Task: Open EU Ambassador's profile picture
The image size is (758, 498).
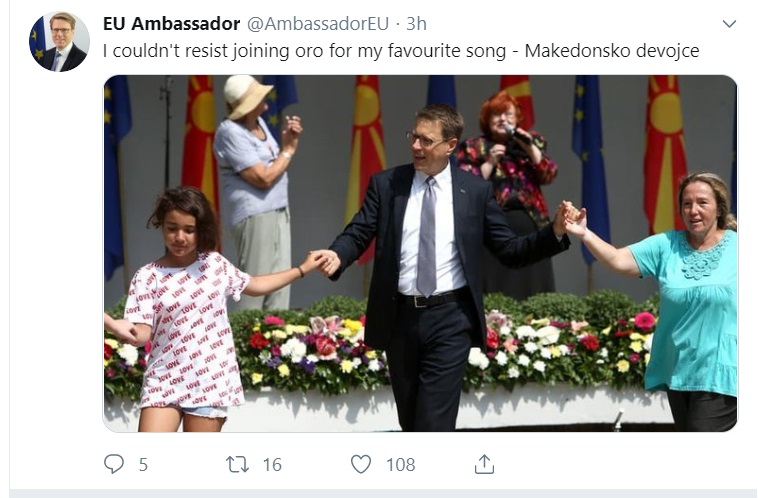Action: click(x=59, y=42)
